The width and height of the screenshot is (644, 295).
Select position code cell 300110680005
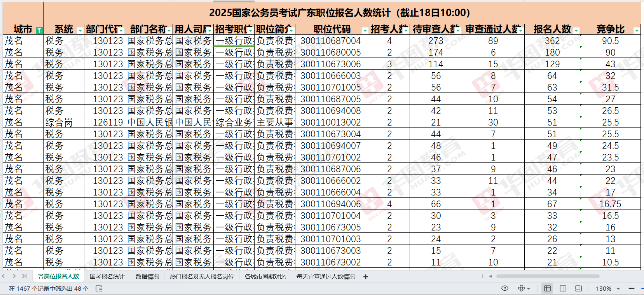pos(332,52)
